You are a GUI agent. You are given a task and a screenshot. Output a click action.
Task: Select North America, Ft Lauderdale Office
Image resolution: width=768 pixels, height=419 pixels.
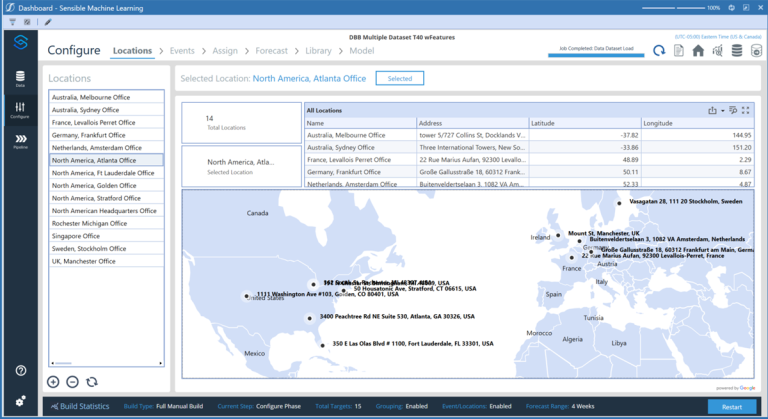(106, 173)
